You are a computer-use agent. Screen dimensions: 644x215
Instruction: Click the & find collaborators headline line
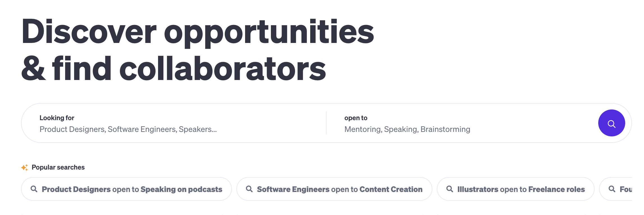[x=173, y=69]
